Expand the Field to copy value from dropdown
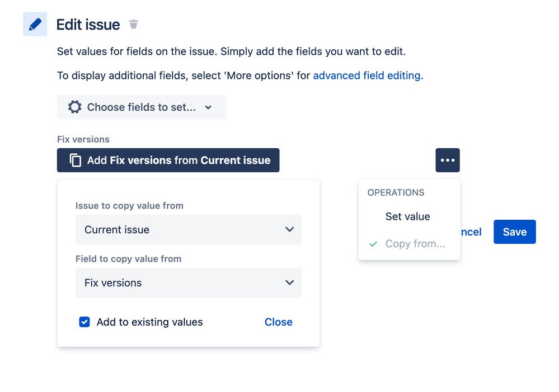This screenshot has height=392, width=559. click(189, 282)
